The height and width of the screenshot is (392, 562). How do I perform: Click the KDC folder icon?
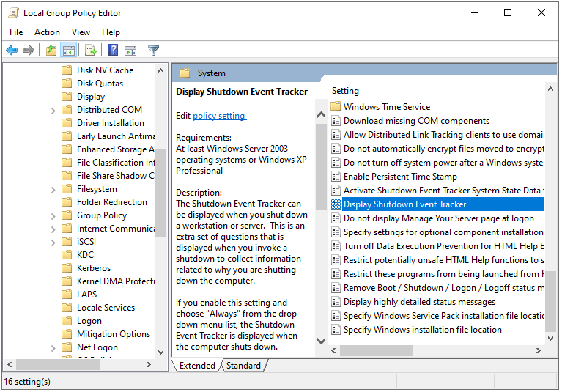67,255
